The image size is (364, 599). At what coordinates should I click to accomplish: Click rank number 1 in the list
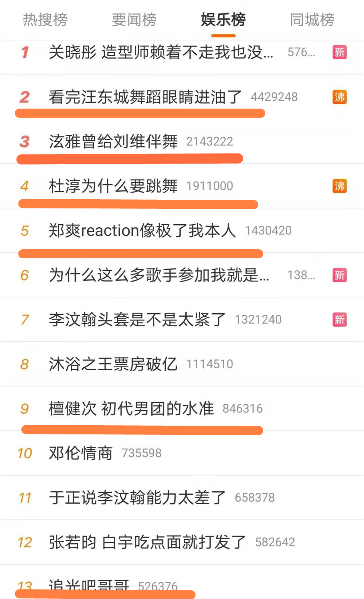tap(25, 52)
